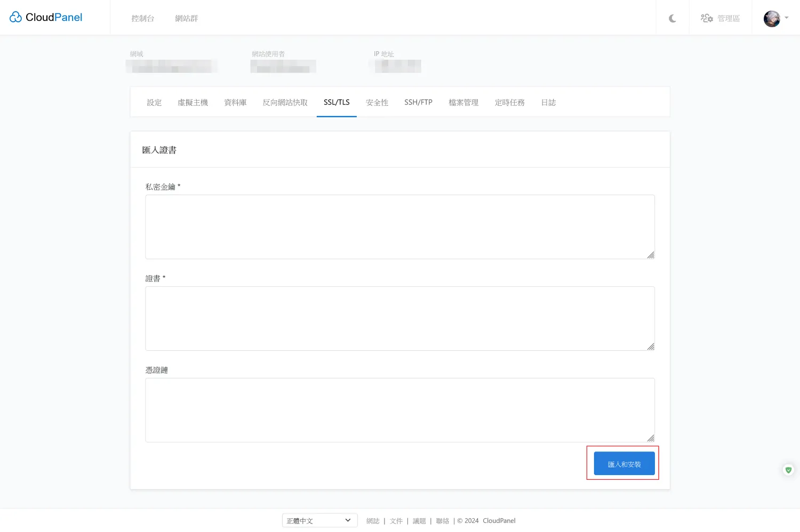Click the green shield badge icon
This screenshot has width=800, height=532.
[x=788, y=470]
